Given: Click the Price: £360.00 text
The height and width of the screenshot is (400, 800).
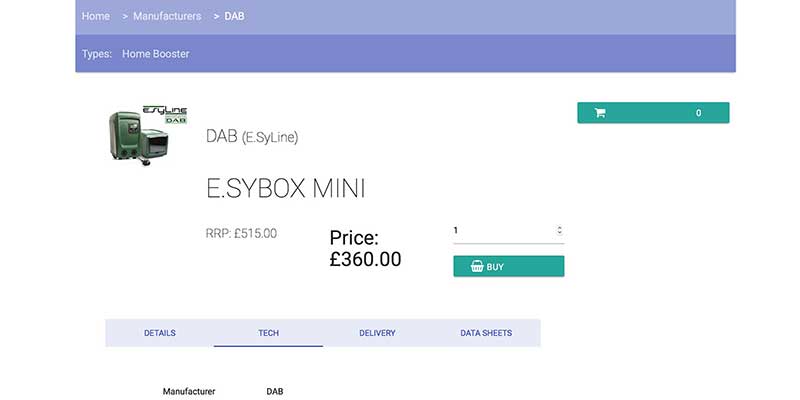Looking at the screenshot, I should [365, 248].
